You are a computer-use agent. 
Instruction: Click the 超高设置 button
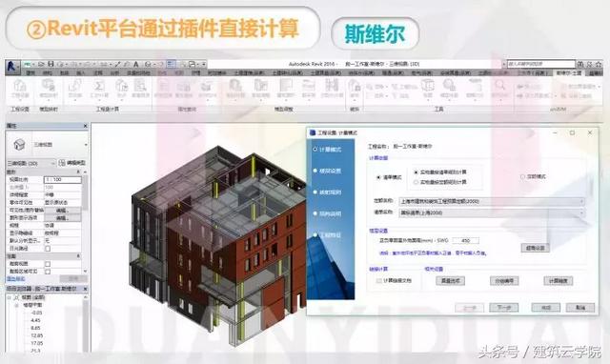tap(535, 248)
